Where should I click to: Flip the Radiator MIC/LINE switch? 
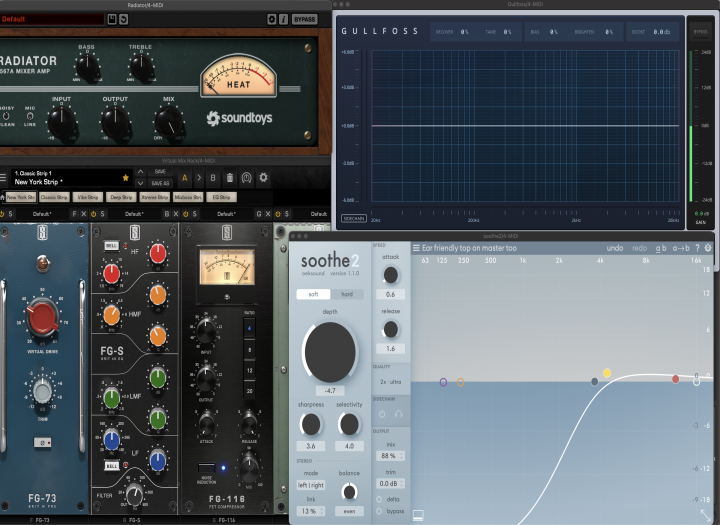[30, 116]
